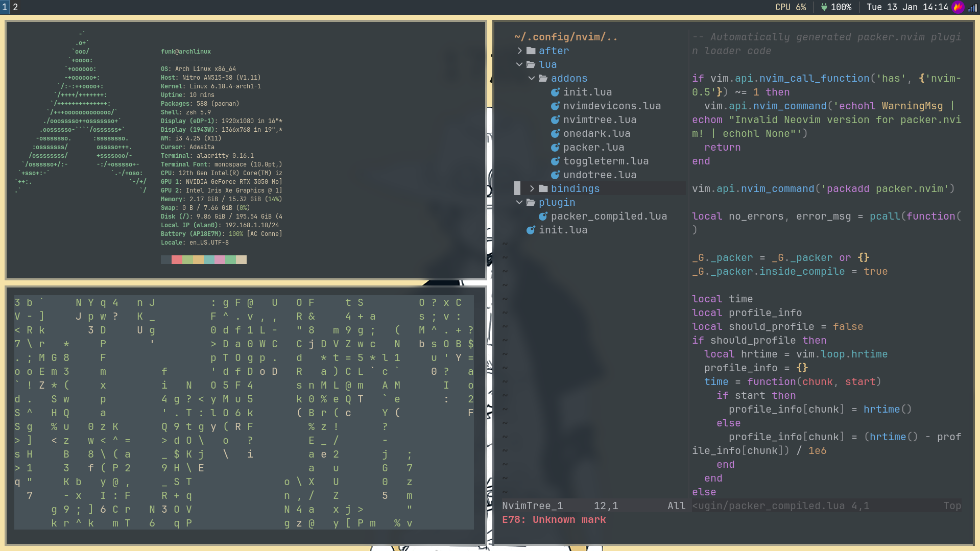Click the network signal tray icon
Image resolution: width=980 pixels, height=551 pixels.
(972, 7)
